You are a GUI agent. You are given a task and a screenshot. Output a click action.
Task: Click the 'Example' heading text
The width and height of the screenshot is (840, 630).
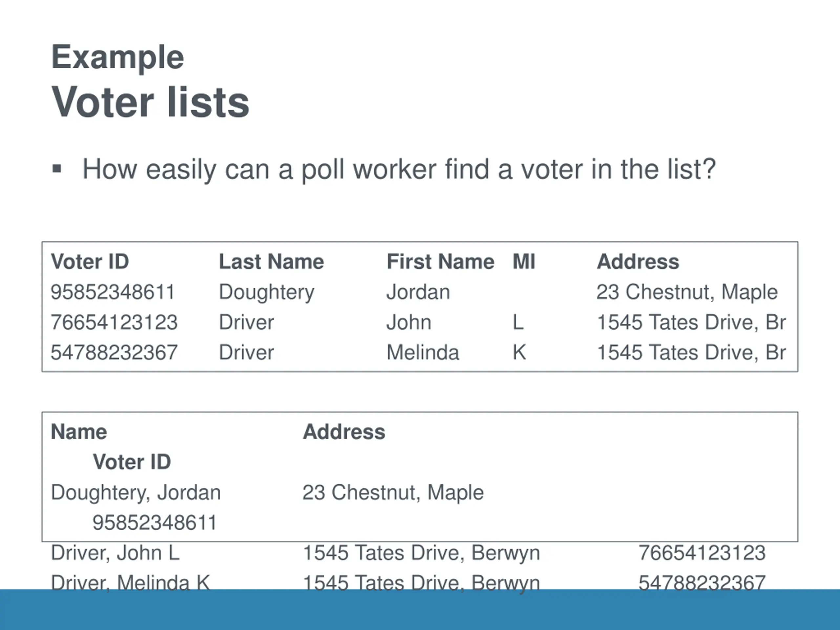(x=118, y=58)
